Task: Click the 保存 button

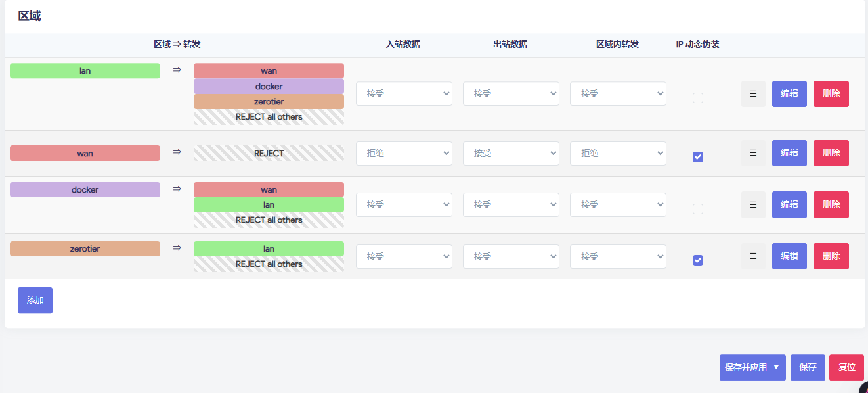Action: point(808,367)
